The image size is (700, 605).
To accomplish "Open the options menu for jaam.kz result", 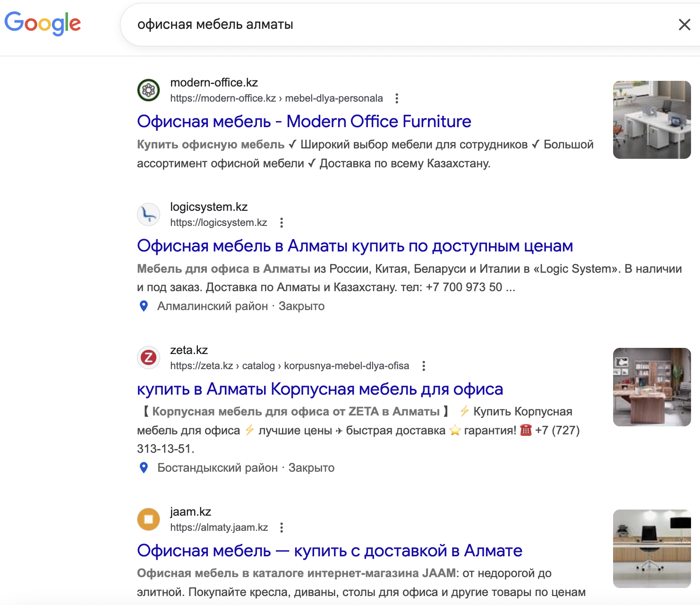I will click(282, 527).
